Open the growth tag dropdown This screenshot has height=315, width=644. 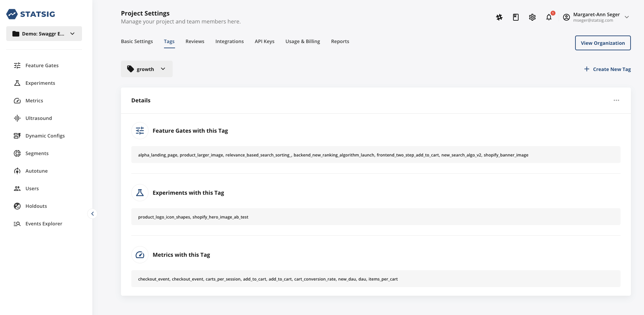tap(163, 69)
